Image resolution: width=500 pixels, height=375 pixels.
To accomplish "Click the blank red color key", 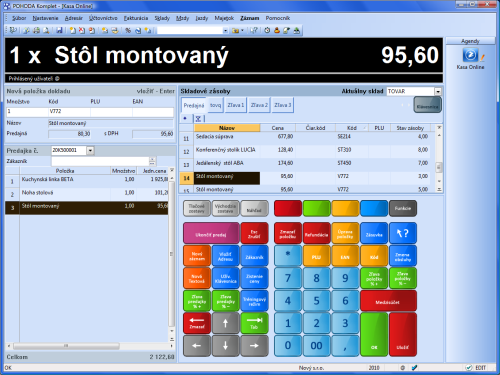I will click(x=288, y=208).
